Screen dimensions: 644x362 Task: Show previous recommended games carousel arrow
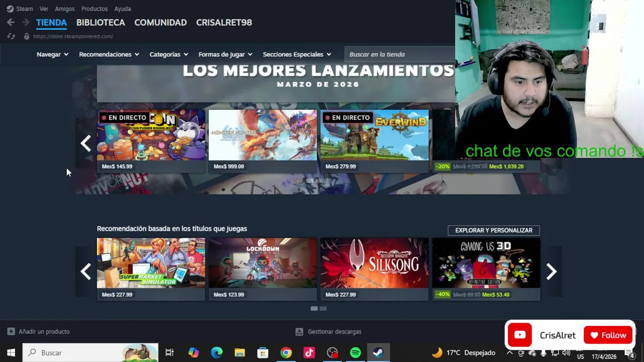[86, 271]
